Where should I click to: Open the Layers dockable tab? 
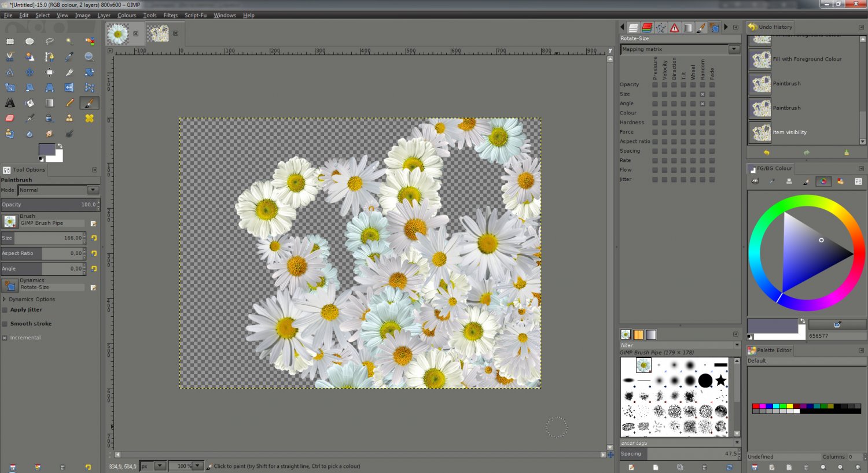[x=634, y=27]
